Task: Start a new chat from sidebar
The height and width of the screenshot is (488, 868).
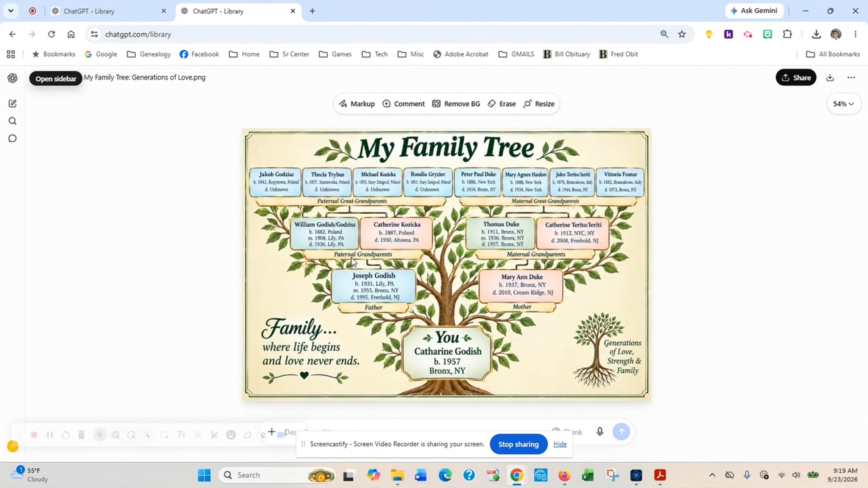Action: pyautogui.click(x=13, y=104)
